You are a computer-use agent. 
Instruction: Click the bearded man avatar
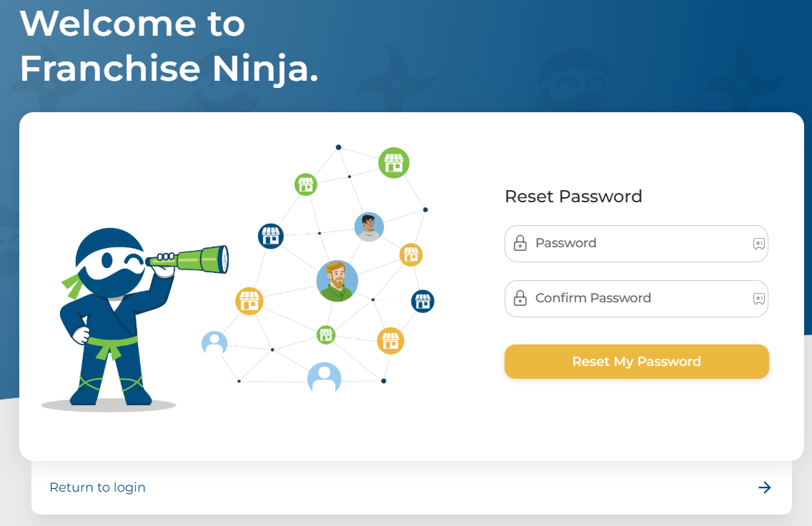(337, 280)
